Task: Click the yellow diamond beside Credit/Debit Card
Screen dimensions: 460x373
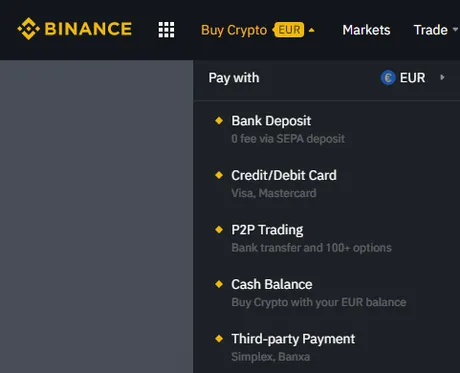Action: point(219,175)
